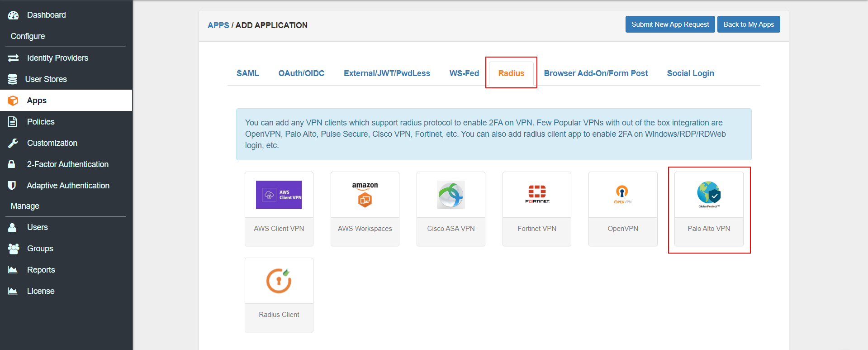The image size is (868, 350).
Task: Switch to the WS-Fed tab
Action: [x=464, y=73]
